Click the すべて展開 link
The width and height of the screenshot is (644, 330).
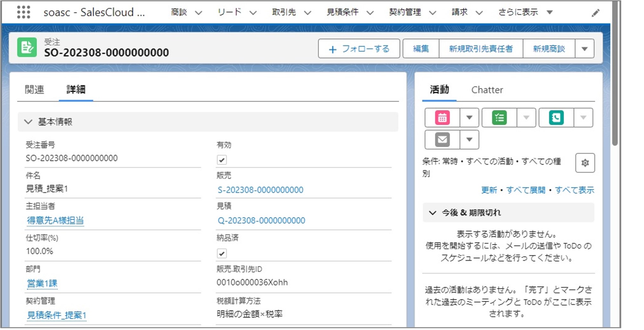[x=525, y=190]
